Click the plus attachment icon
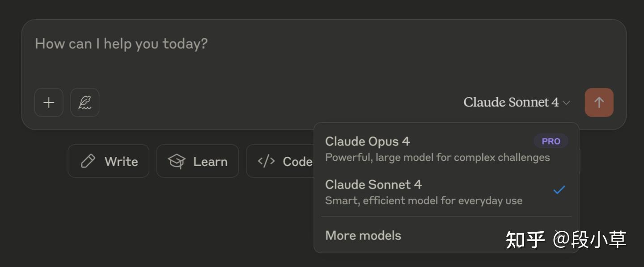Screen dimensions: 644x267 [x=49, y=102]
